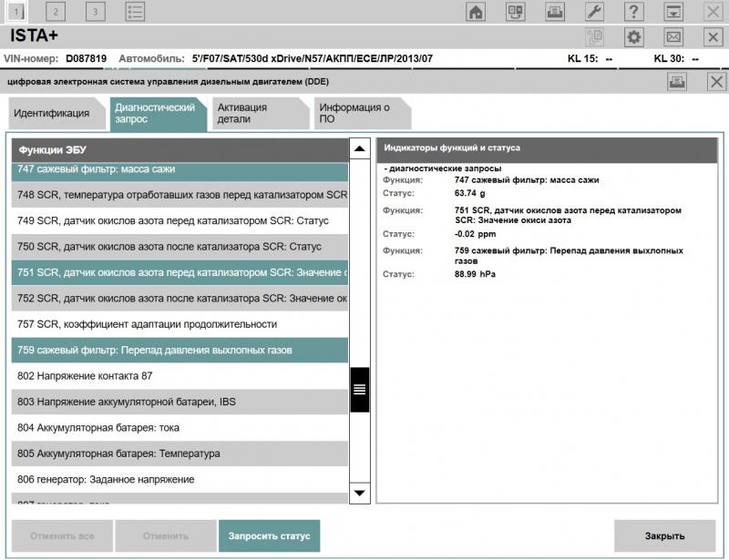Screen dimensions: 729x560
Task: Go to the home screen icon
Action: click(476, 12)
